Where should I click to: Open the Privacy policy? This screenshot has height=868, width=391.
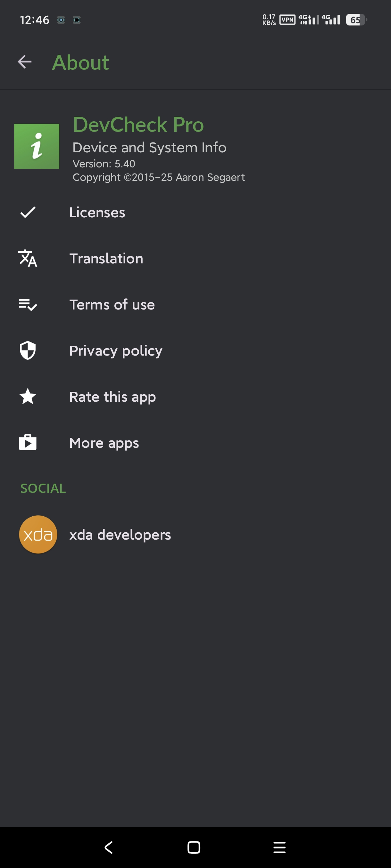pyautogui.click(x=195, y=350)
